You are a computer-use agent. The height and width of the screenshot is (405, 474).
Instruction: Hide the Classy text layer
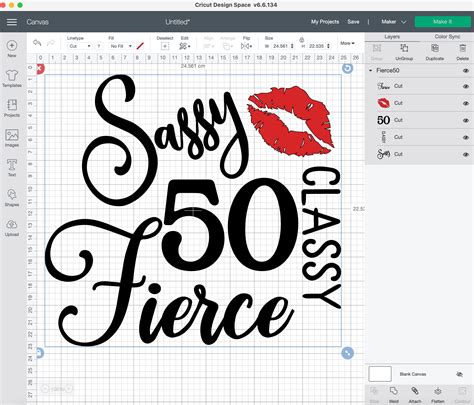466,137
